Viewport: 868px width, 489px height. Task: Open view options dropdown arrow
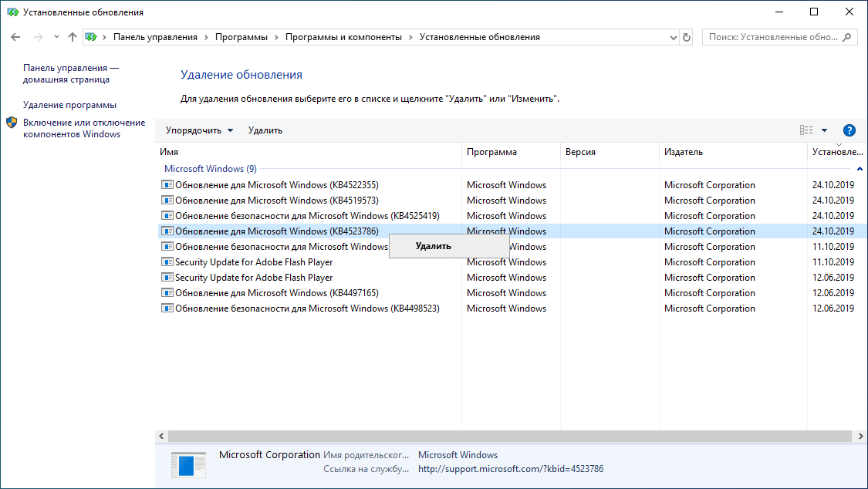[x=824, y=130]
